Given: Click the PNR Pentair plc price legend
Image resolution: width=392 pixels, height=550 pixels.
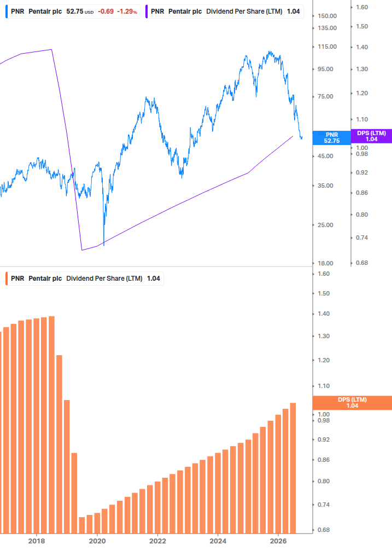Looking at the screenshot, I should (73, 11).
